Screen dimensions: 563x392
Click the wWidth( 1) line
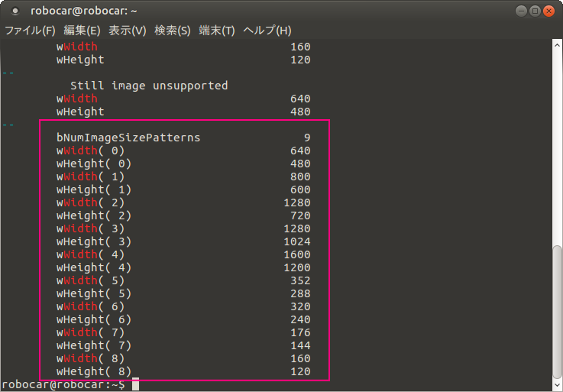click(x=183, y=177)
